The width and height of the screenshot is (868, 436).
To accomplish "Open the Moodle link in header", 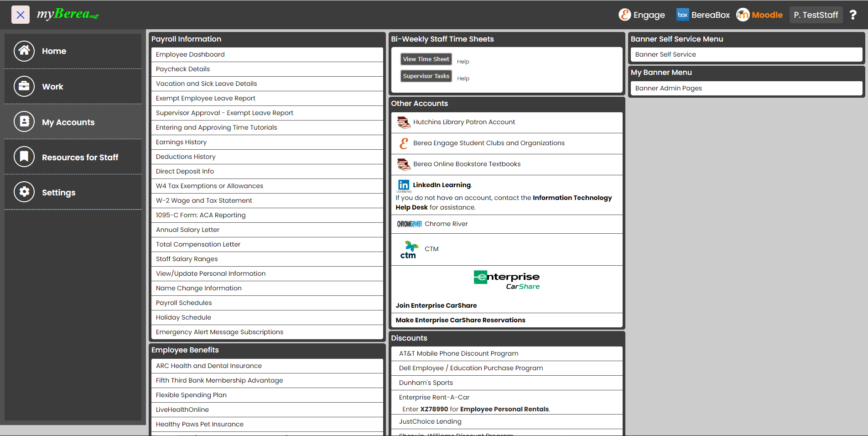I will (x=759, y=15).
